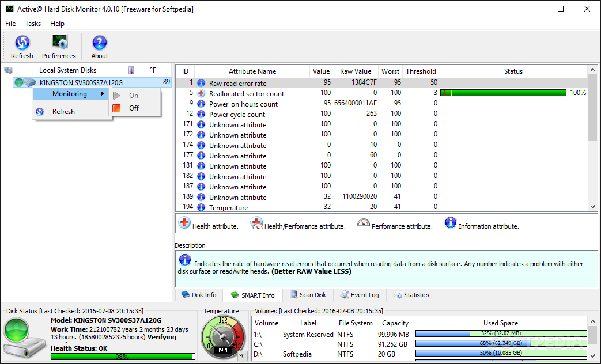Expand the Monitoring submenu

[70, 94]
